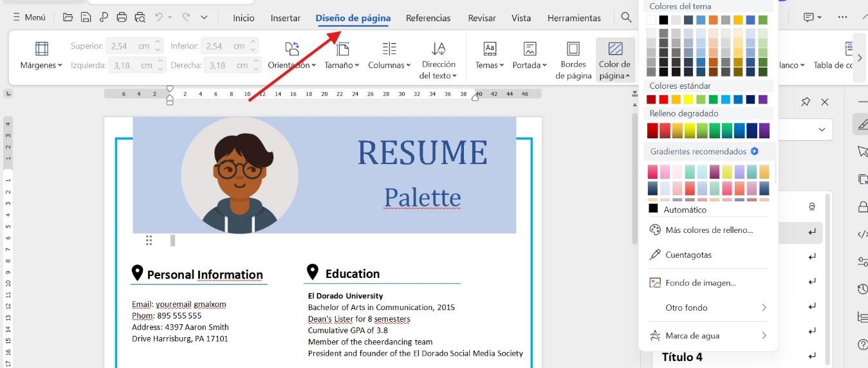
Task: Click the Dirección del texto icon
Action: click(x=438, y=49)
